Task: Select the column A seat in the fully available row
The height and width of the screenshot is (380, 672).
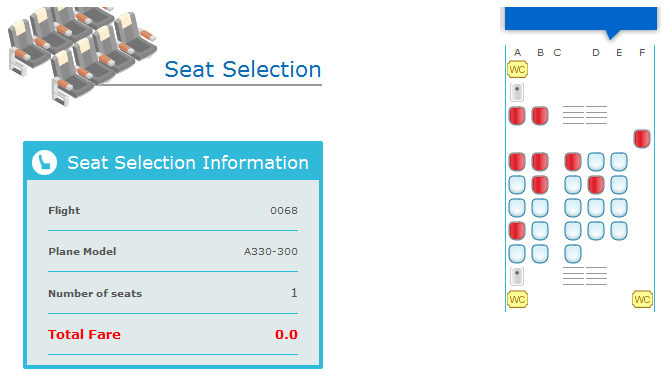Action: [517, 208]
